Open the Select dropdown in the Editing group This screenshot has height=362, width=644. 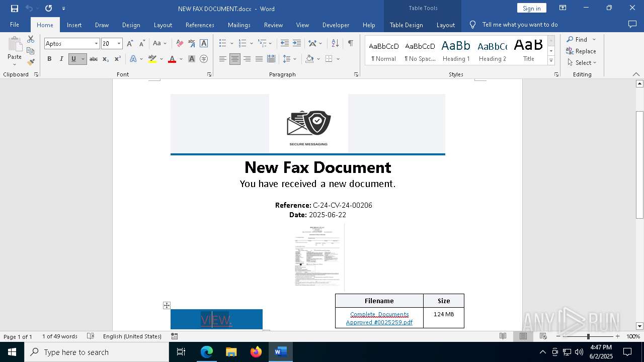tap(582, 63)
